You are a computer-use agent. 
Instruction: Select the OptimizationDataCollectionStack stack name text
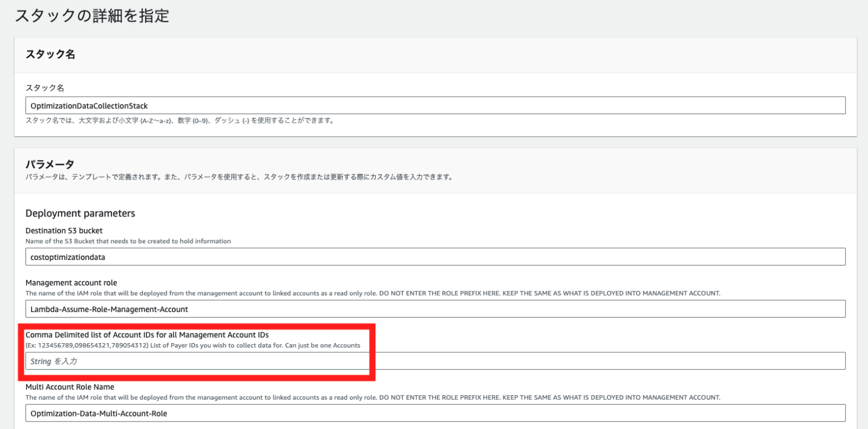pyautogui.click(x=84, y=105)
